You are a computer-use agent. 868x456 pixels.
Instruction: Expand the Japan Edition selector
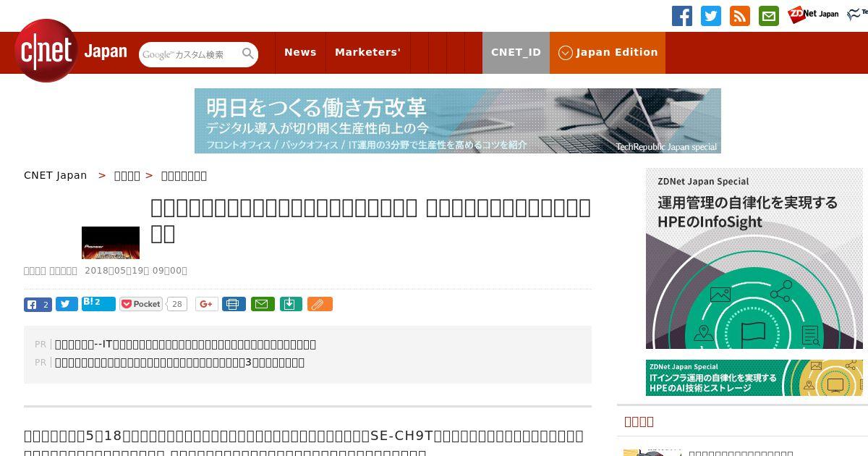608,52
